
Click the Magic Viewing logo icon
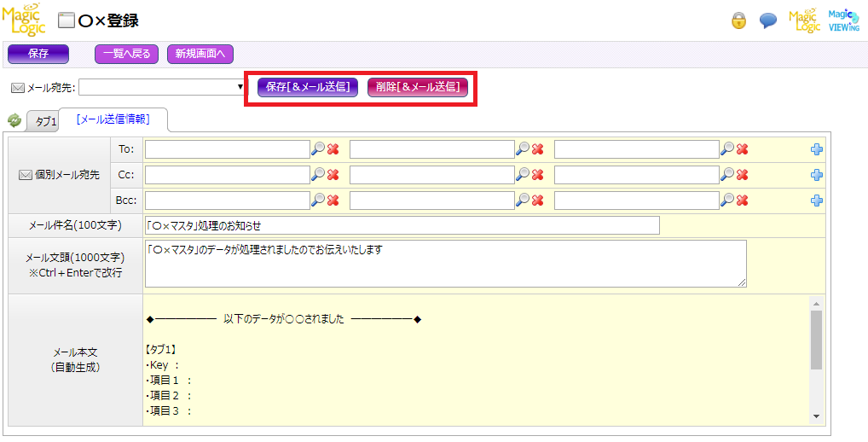[x=845, y=20]
